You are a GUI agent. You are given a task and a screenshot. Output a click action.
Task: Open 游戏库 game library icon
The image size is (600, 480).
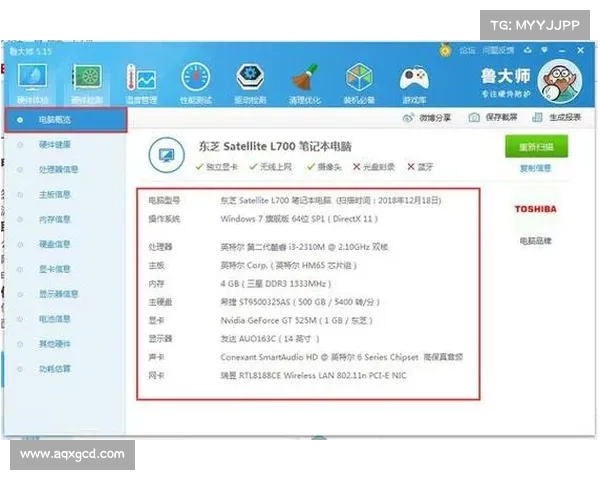[412, 80]
